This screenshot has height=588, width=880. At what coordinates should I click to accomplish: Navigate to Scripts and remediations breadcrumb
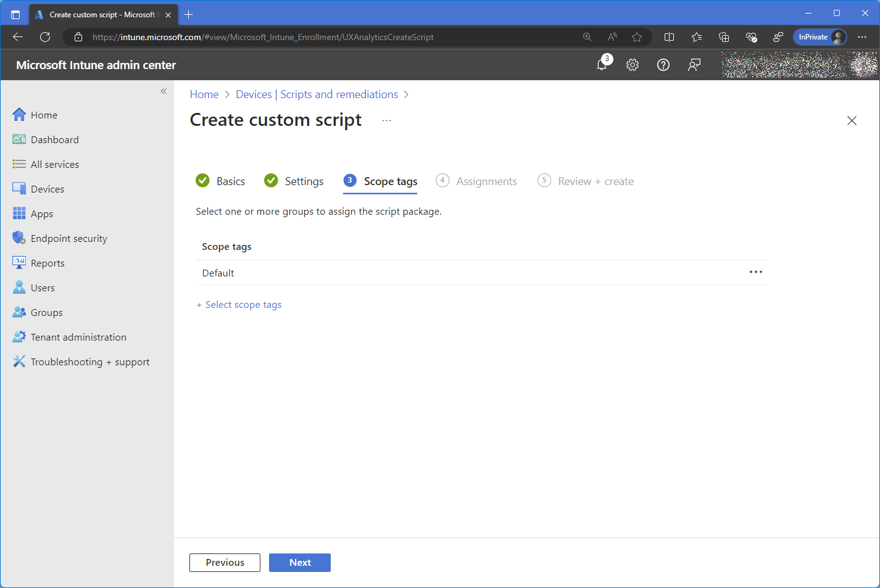[317, 94]
